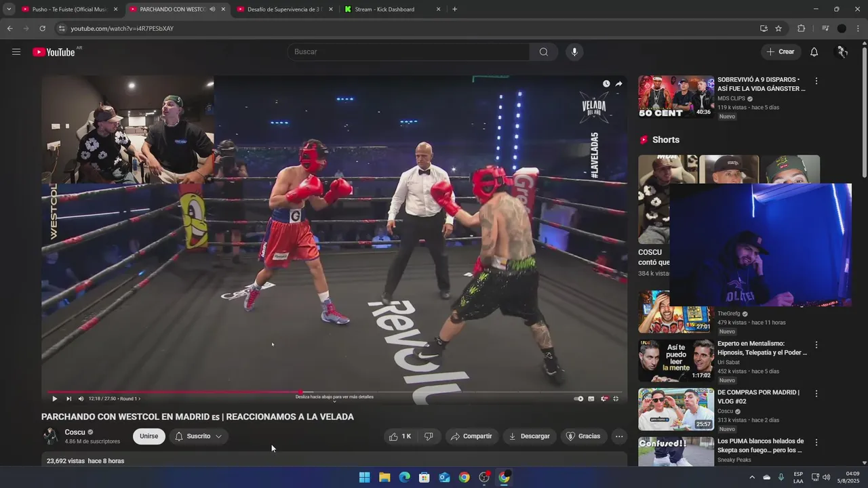
Task: Click the MDS CLIPS channel name
Action: pyautogui.click(x=731, y=99)
